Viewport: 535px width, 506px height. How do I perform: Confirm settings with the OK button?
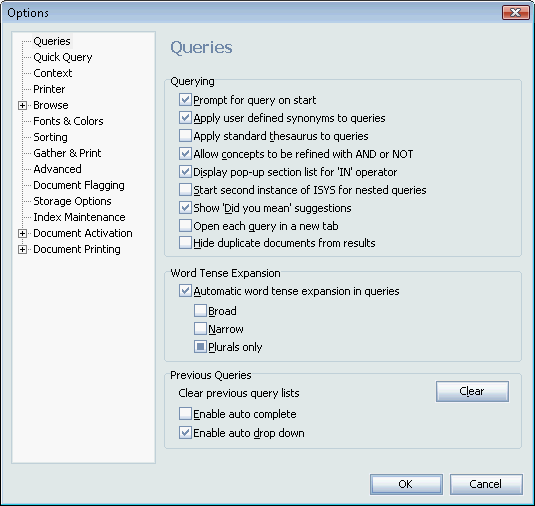click(406, 484)
